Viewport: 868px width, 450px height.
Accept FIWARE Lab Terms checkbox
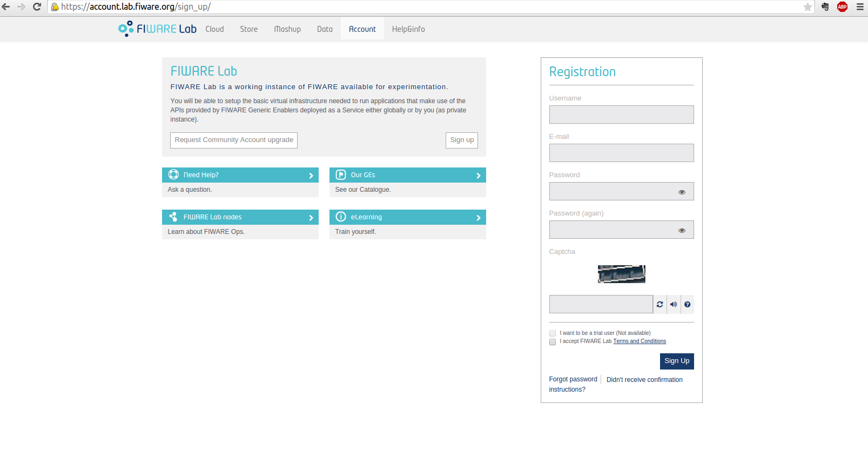point(553,342)
